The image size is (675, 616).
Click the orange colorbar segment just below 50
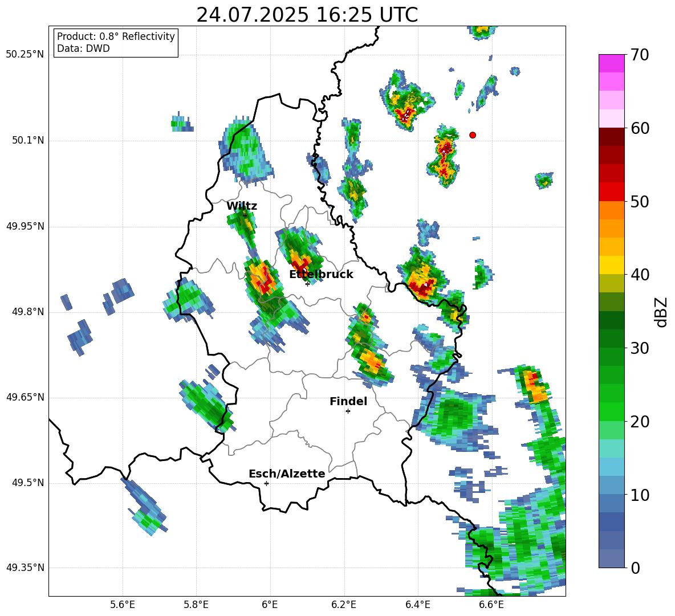coord(611,210)
